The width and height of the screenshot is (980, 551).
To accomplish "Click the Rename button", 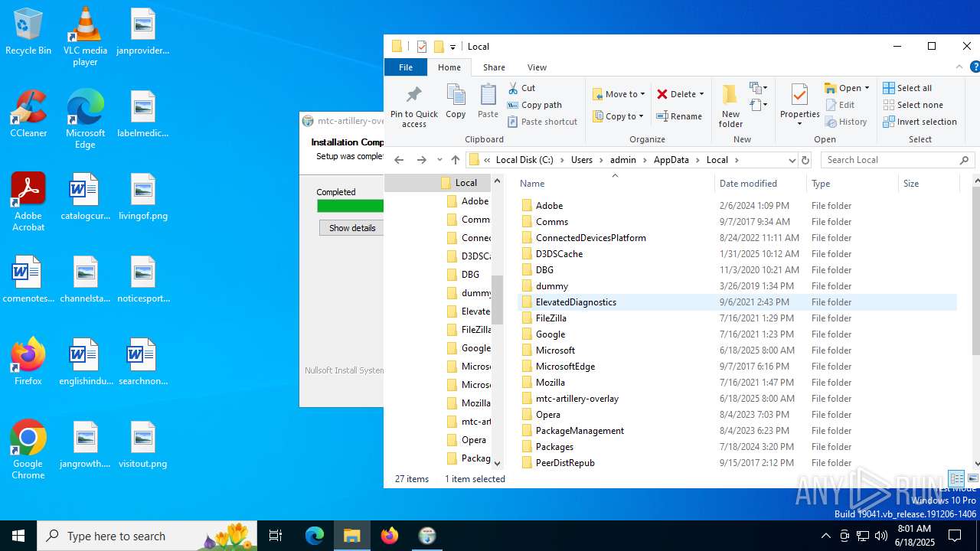I will (679, 116).
